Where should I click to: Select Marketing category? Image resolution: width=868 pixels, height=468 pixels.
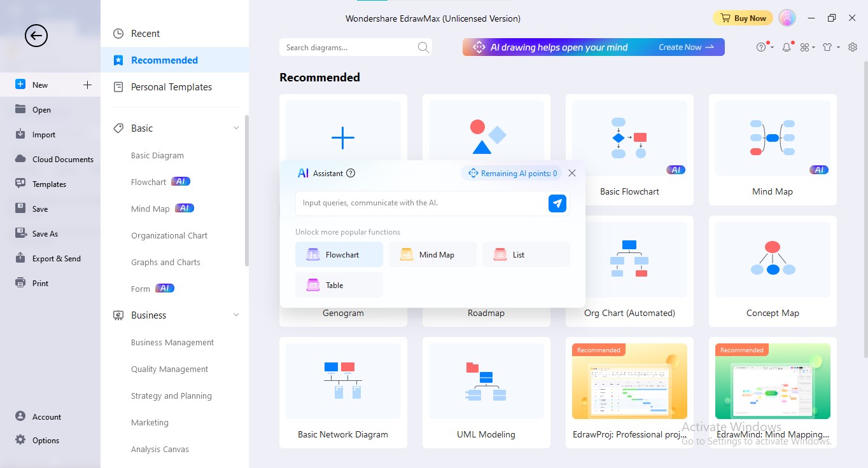click(x=150, y=422)
